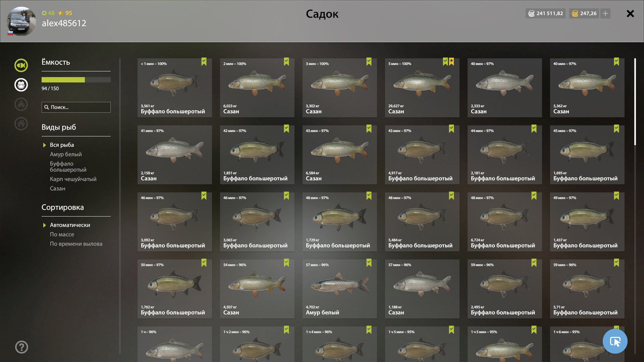
Task: Toggle bookmark on 1,762 кг Буффало большеротый
Action: coord(204,263)
